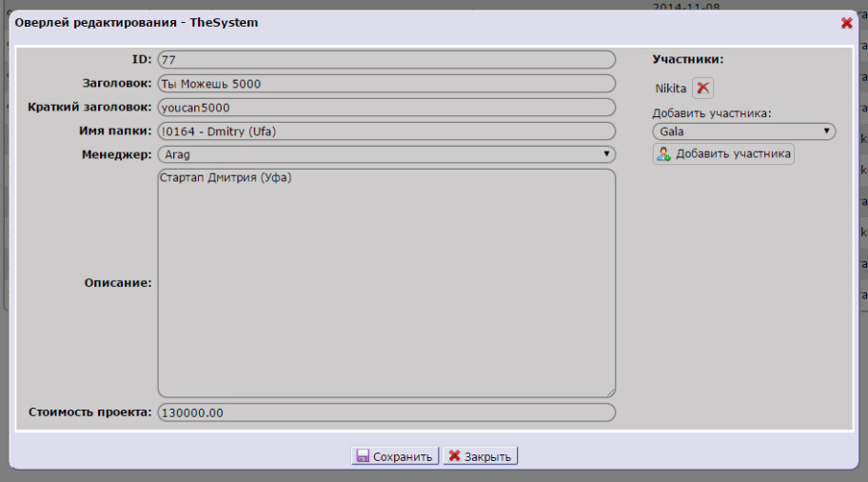Close the editing overlay via top-right X
Image resolution: width=868 pixels, height=482 pixels.
(846, 23)
